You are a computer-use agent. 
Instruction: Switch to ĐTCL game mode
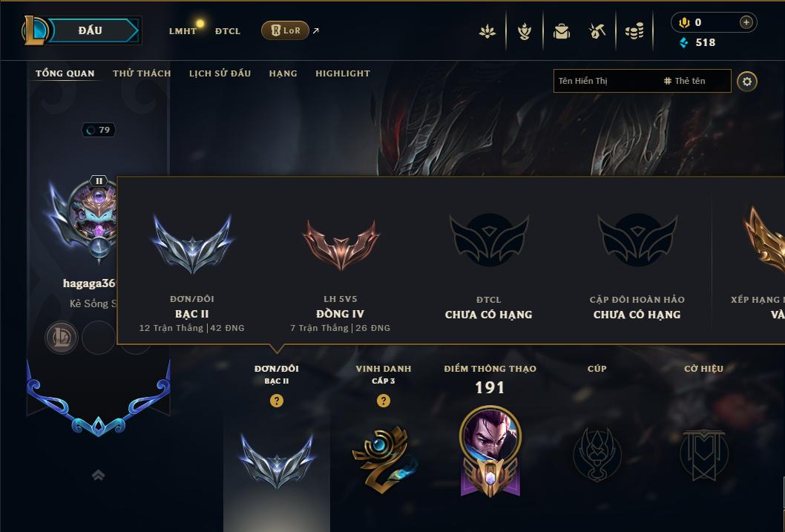click(x=228, y=31)
